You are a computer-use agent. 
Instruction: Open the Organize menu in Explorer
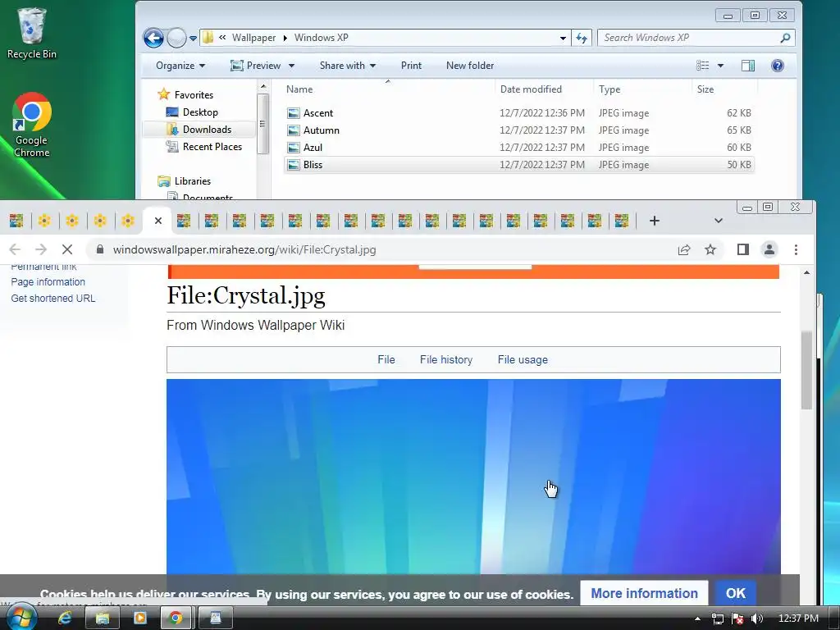tap(180, 66)
